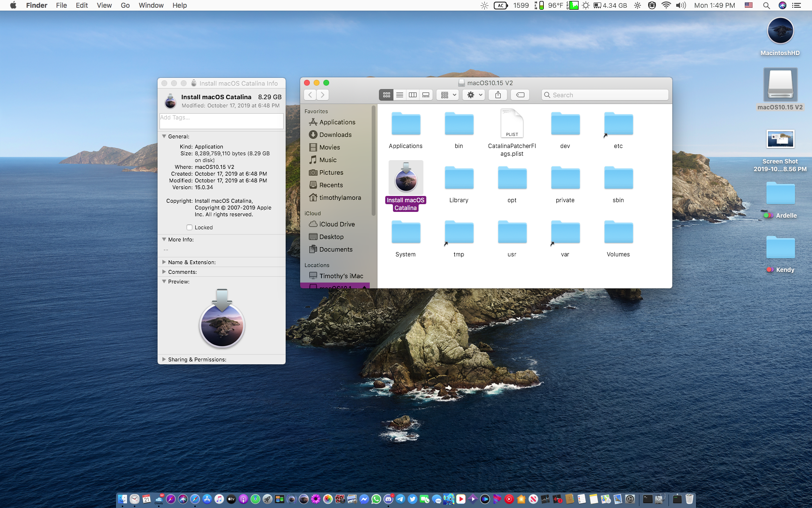Image resolution: width=812 pixels, height=508 pixels.
Task: Expand the Comments section
Action: tap(164, 272)
